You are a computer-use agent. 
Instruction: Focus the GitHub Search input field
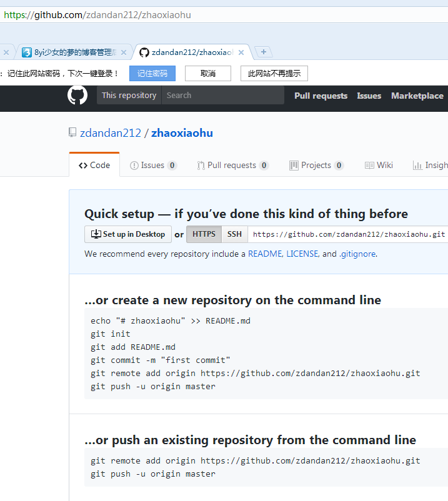point(222,95)
